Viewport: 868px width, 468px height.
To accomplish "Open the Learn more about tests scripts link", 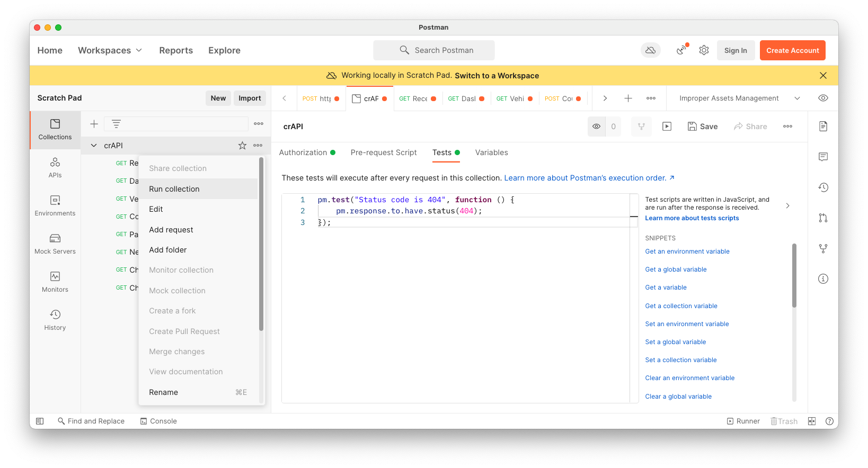I will (692, 218).
